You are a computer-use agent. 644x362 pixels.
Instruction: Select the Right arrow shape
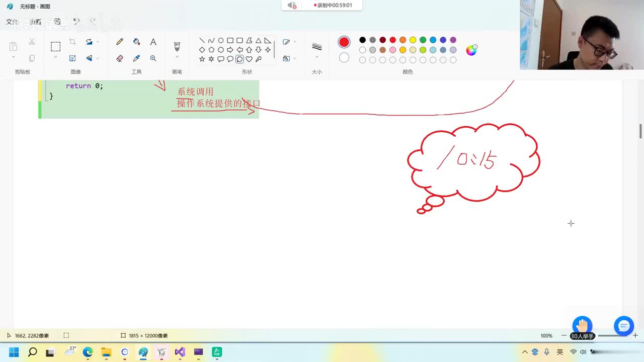(x=230, y=50)
